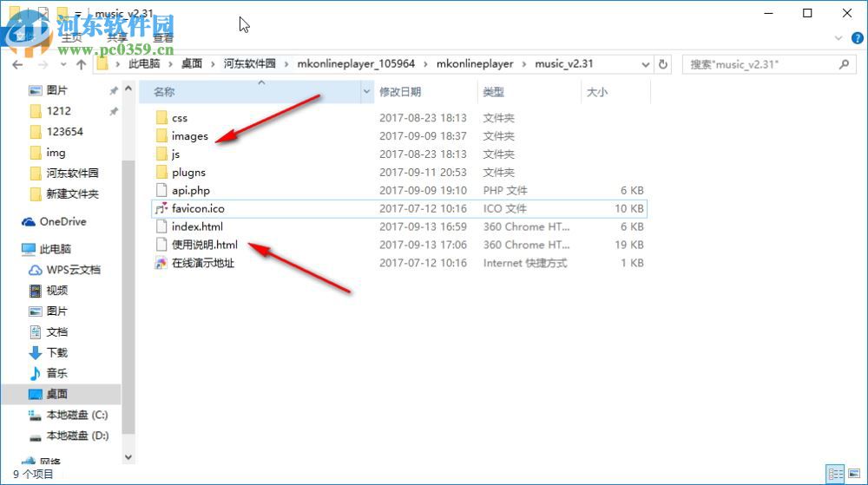This screenshot has width=868, height=485.
Task: Go back with the left arrow
Action: pyautogui.click(x=17, y=65)
